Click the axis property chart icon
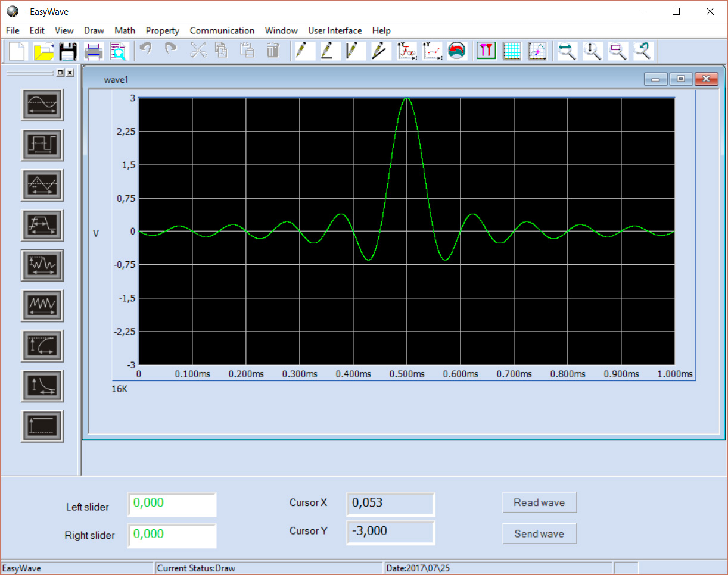This screenshot has width=728, height=575. point(537,51)
